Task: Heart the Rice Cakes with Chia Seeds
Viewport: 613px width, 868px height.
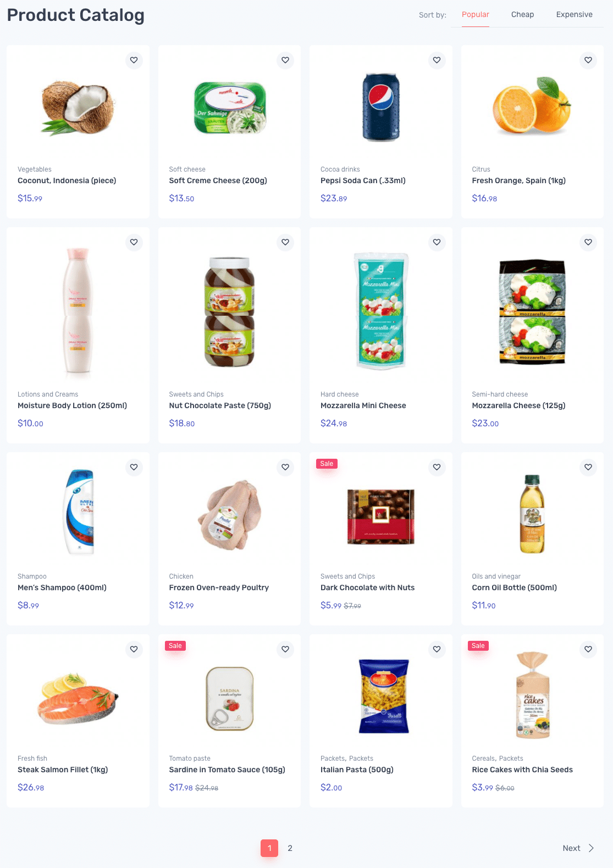Action: pos(588,649)
